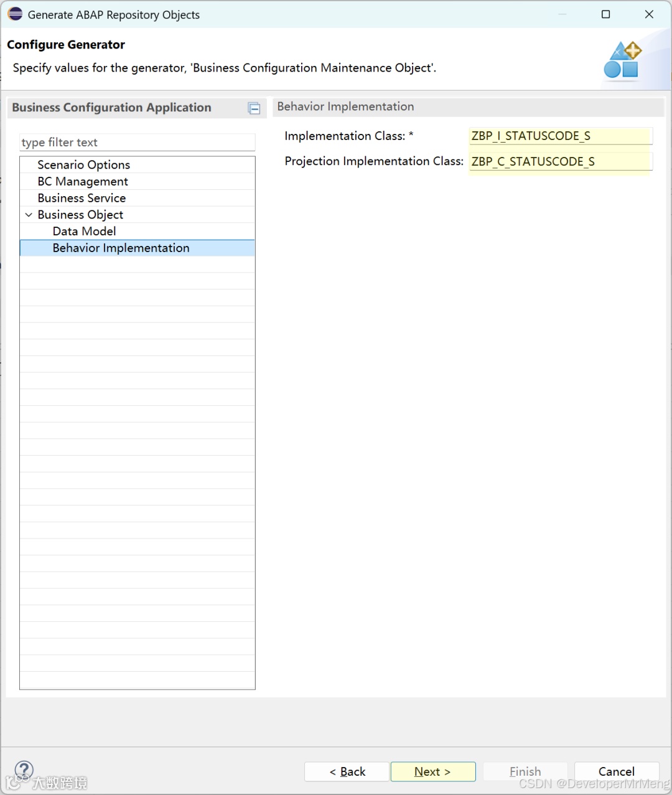
Task: Go to previous page with Back
Action: click(x=347, y=771)
